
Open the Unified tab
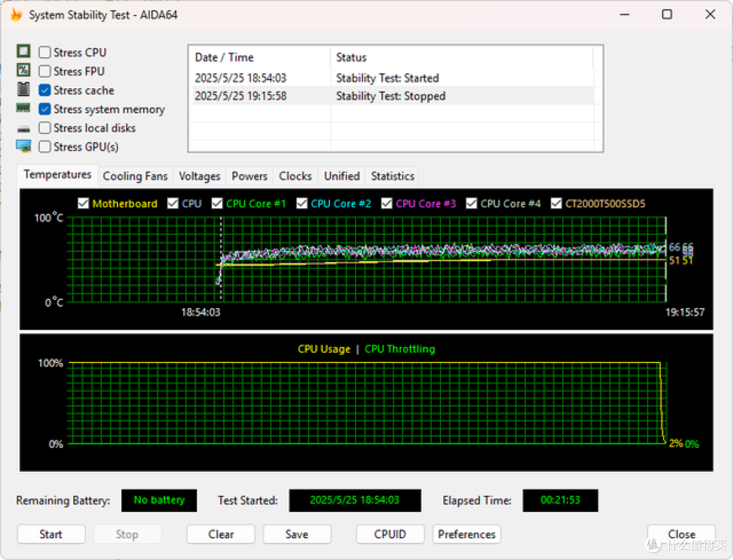tap(341, 176)
